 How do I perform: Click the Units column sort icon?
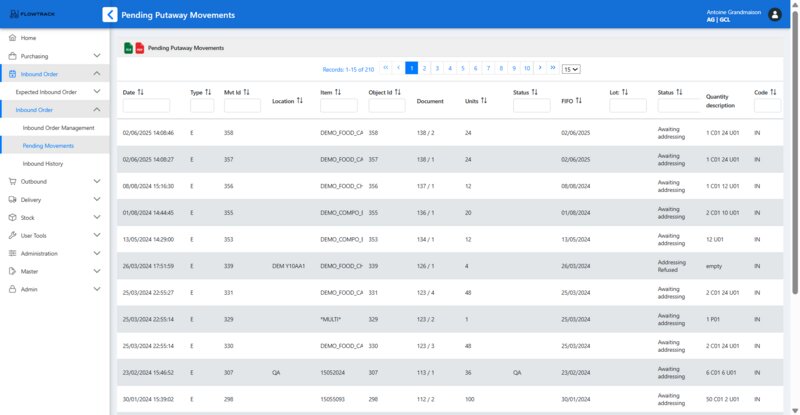pyautogui.click(x=483, y=100)
